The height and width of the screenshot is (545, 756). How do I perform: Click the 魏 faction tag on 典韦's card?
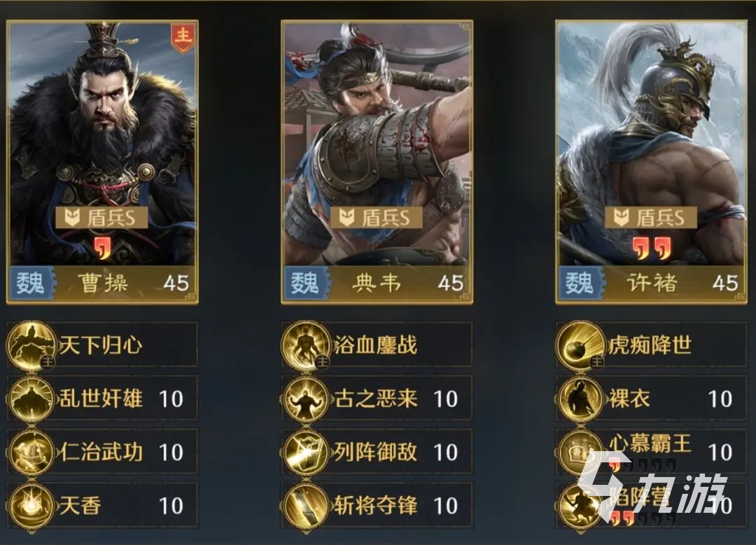305,282
